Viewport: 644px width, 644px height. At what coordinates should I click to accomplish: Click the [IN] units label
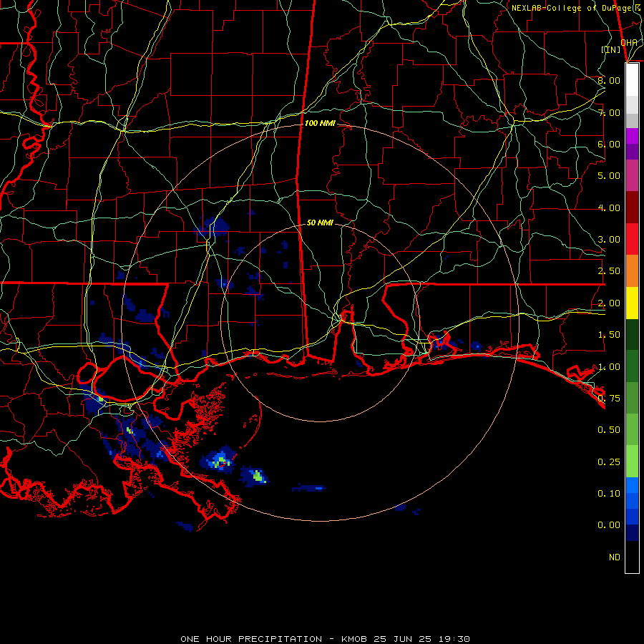611,49
